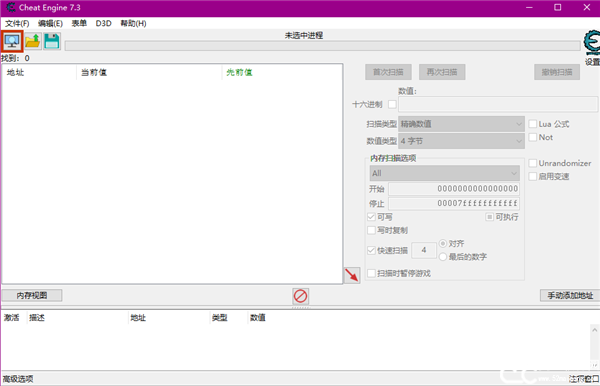Open the D3D menu

pyautogui.click(x=103, y=23)
